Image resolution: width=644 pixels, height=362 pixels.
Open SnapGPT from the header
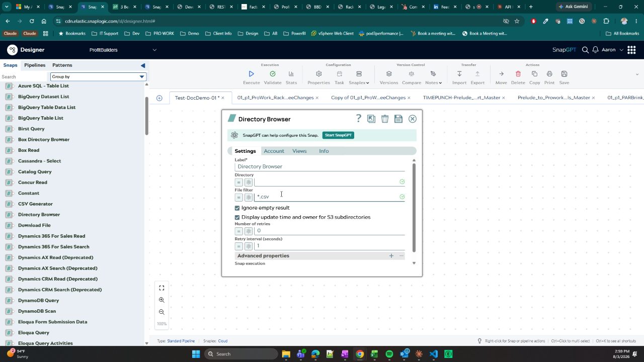coord(564,50)
